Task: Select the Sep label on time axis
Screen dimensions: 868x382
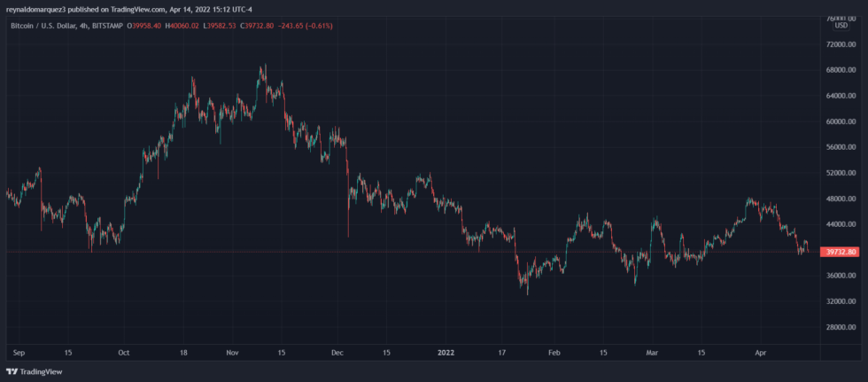Action: pos(19,352)
